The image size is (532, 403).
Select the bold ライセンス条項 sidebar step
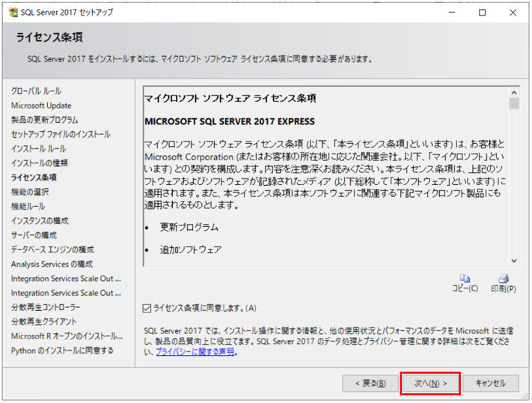point(34,178)
